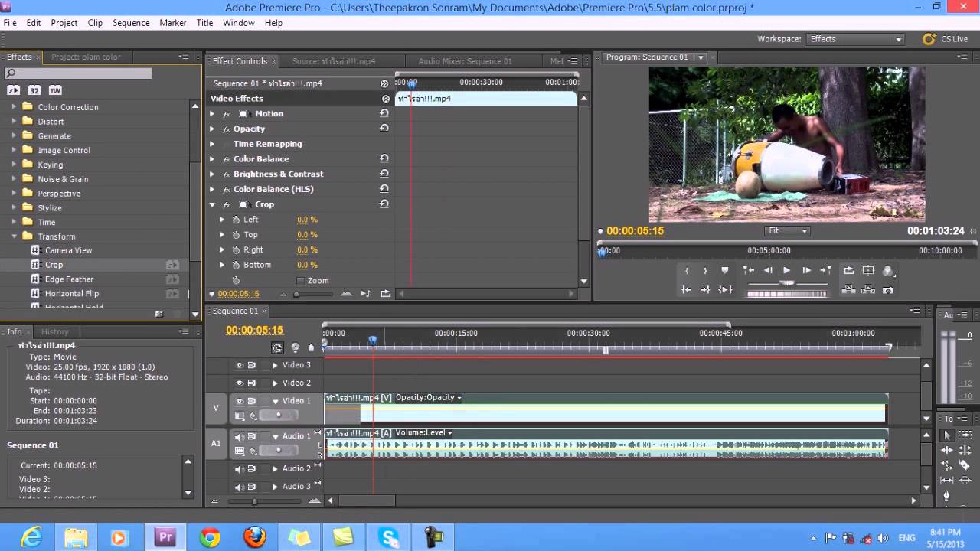Screen dimensions: 980x551
Task: Click the Play button in Program monitor
Action: point(786,271)
